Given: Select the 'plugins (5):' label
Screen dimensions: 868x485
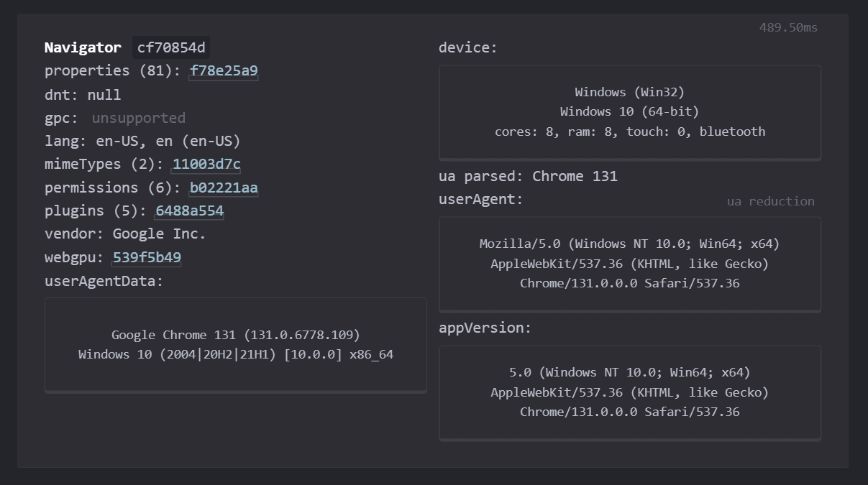Looking at the screenshot, I should pos(96,211).
